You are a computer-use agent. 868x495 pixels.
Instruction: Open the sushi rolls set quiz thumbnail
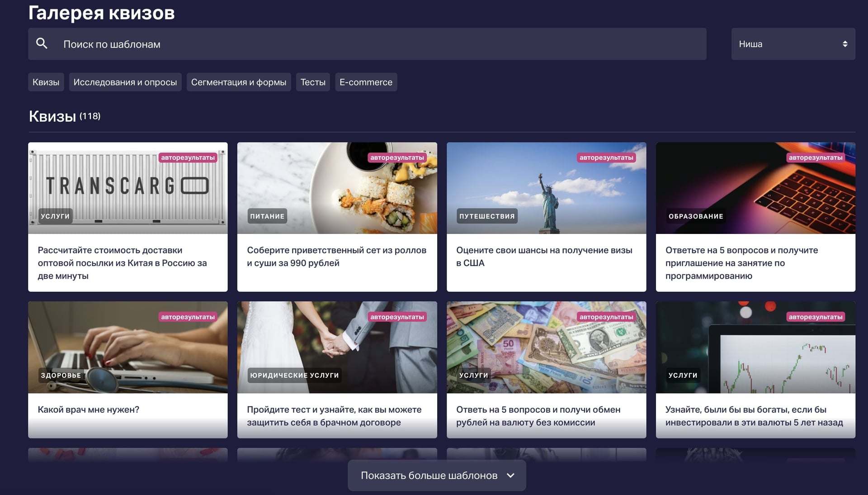[337, 188]
